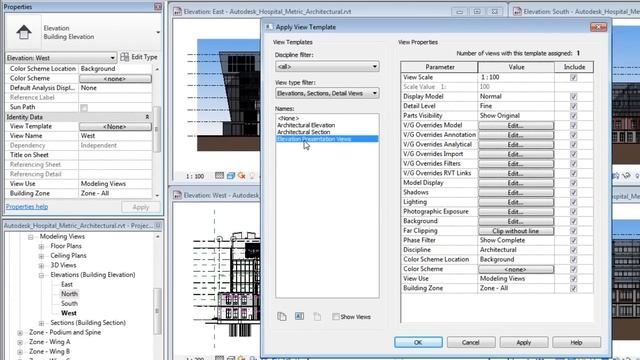Minimize the Elevation East window
Screen dimensions: 640x360
pyautogui.click(x=460, y=11)
